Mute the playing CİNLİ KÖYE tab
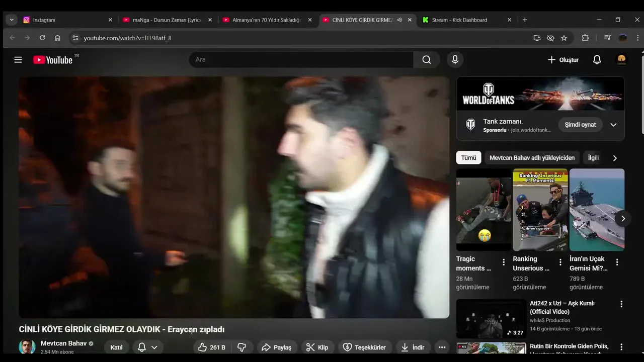 (x=399, y=20)
